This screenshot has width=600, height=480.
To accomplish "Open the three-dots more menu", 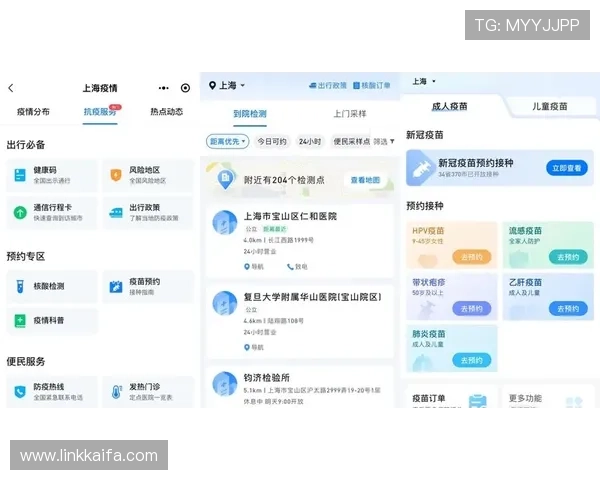I will [x=163, y=88].
